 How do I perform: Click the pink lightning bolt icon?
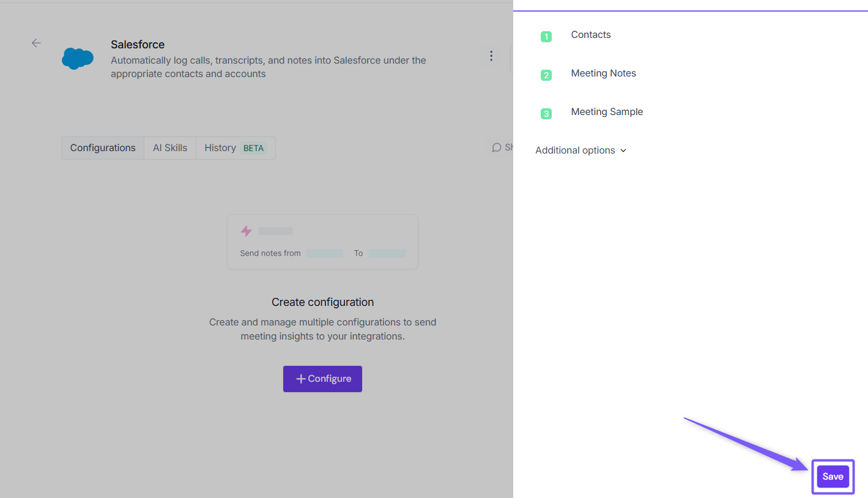pos(246,231)
